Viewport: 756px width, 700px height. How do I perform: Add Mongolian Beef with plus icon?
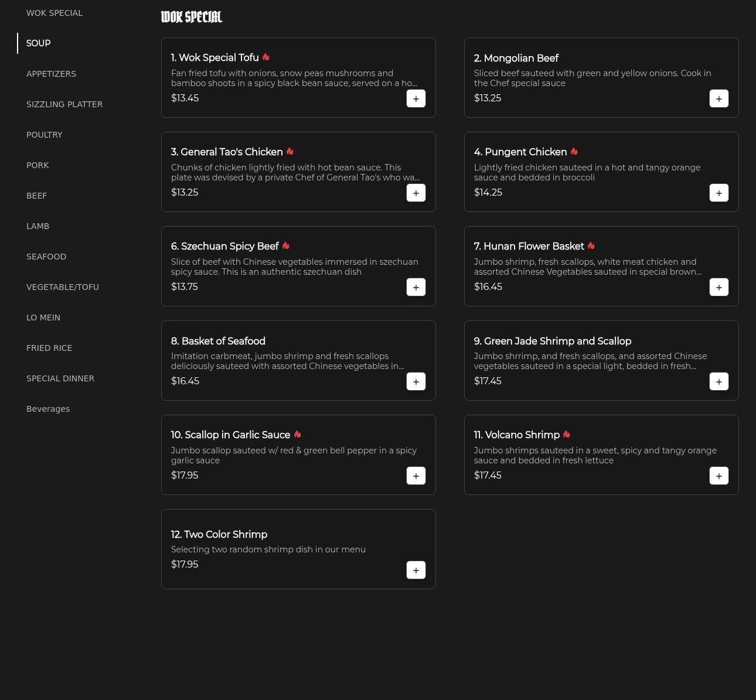coord(718,99)
